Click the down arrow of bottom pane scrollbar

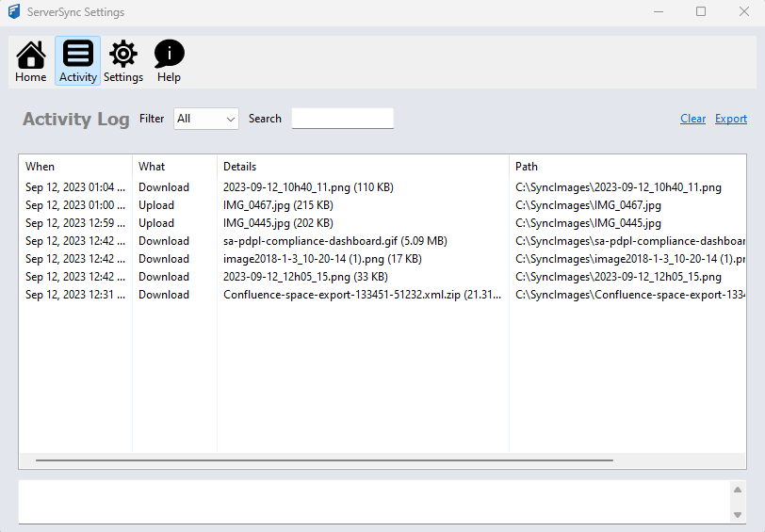point(738,515)
